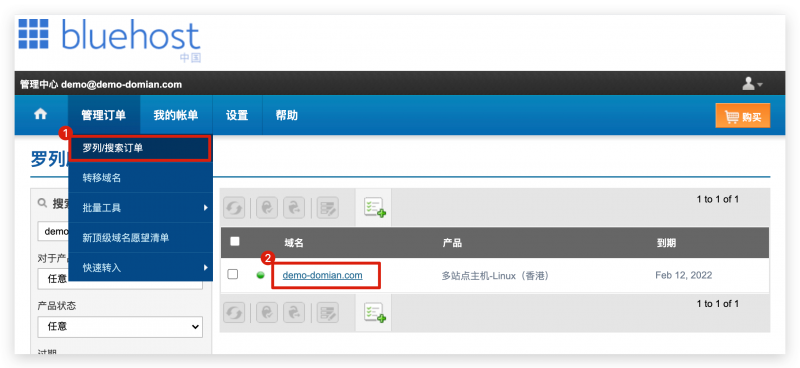Image resolution: width=800 pixels, height=368 pixels.
Task: Open the 产品状态 dropdown set to 任意
Action: pyautogui.click(x=120, y=327)
